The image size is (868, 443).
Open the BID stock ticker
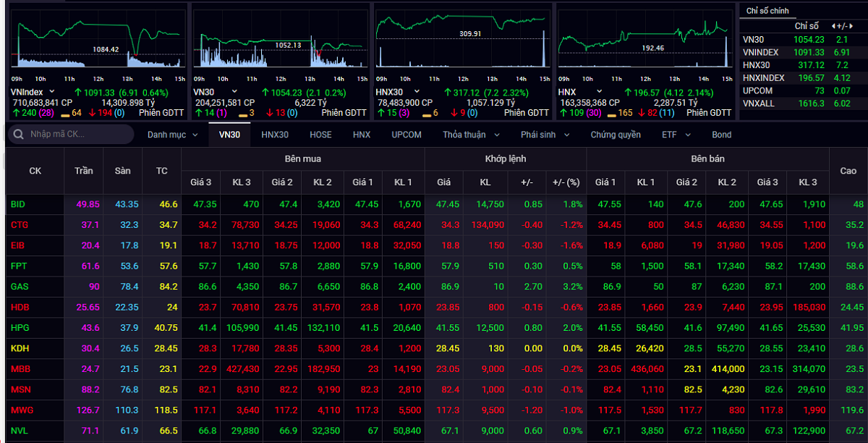click(x=18, y=205)
